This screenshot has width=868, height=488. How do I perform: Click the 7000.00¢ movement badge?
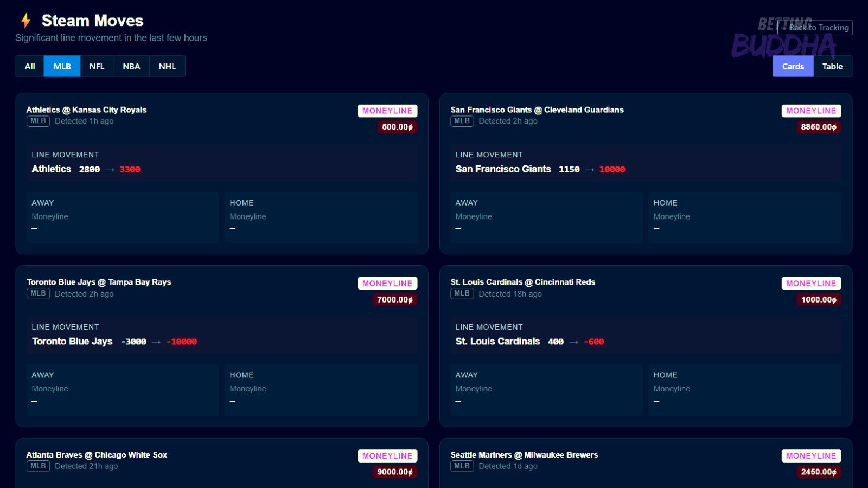coord(395,299)
